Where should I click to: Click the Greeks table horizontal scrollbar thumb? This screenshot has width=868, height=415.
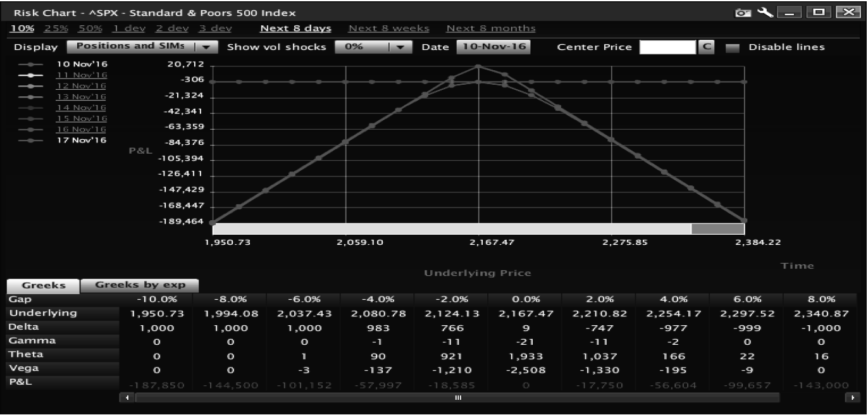pyautogui.click(x=458, y=398)
